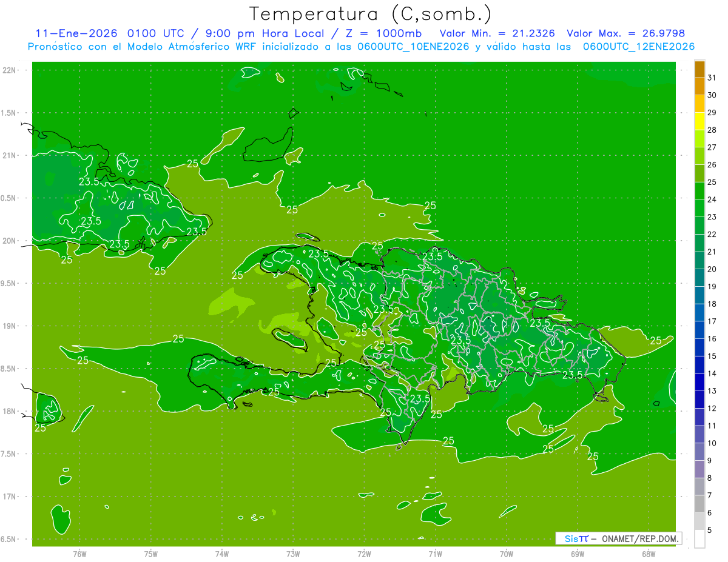The image size is (728, 562).
Task: Click legend value 14
Action: (x=712, y=374)
